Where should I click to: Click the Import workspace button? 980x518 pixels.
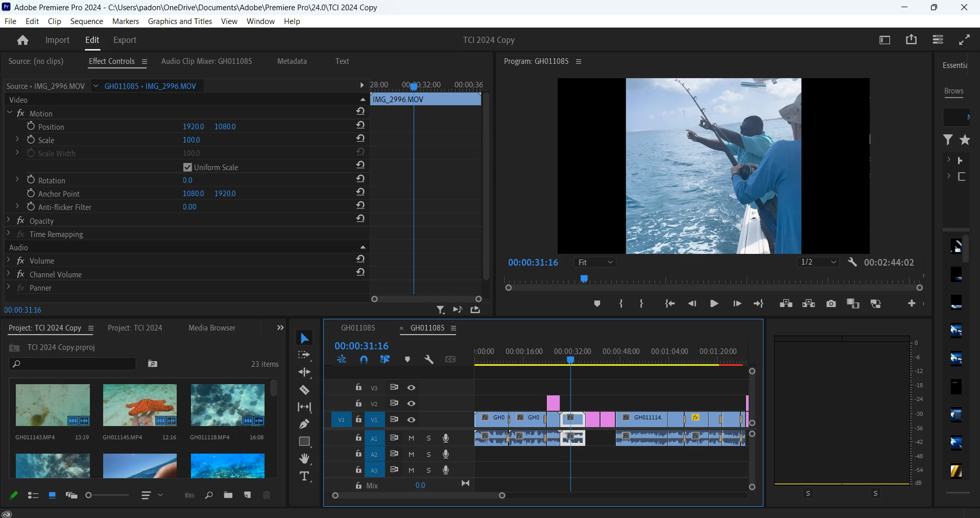pyautogui.click(x=57, y=40)
